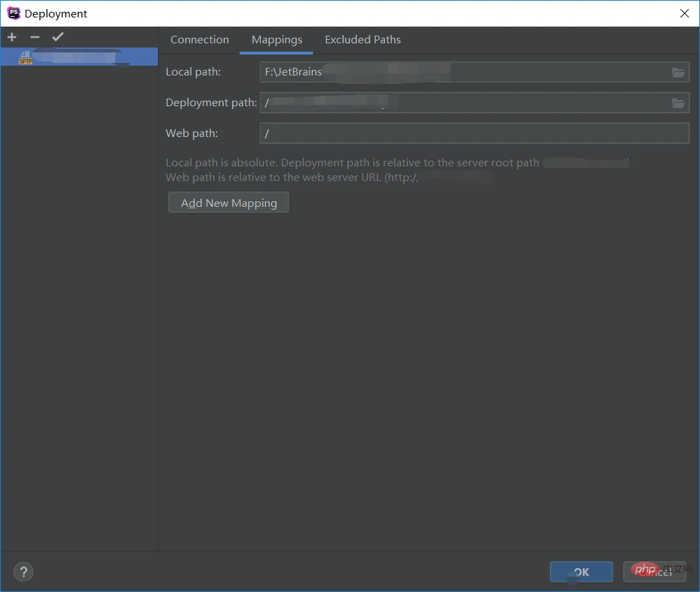Select the Mappings tab
Viewport: 700px width, 592px height.
pos(277,40)
